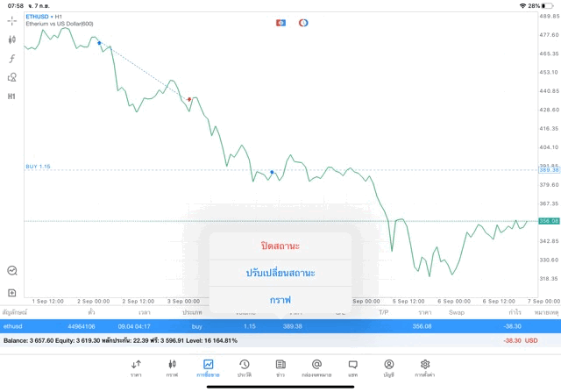Switch to กราฟ tab in bottom bar

(172, 367)
